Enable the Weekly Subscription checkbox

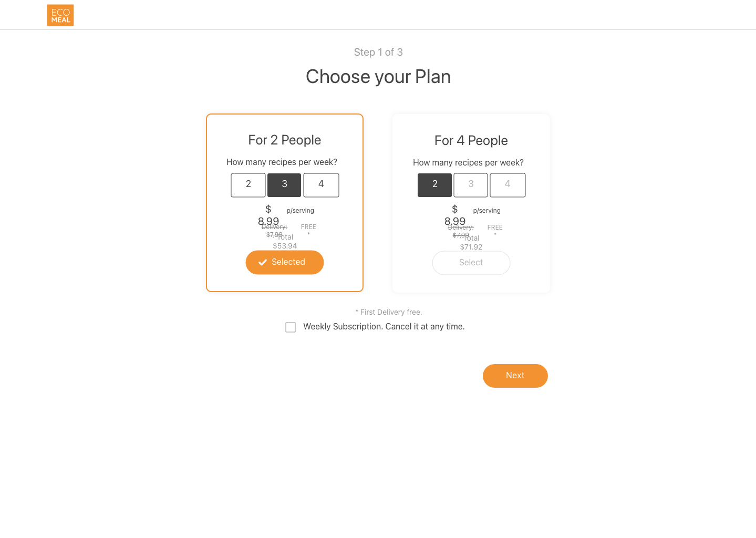pyautogui.click(x=291, y=327)
